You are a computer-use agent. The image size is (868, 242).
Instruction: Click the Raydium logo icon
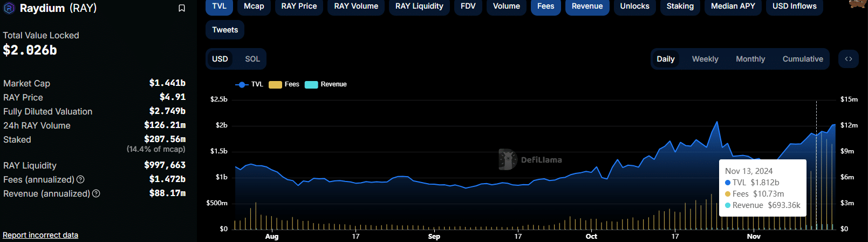pos(9,8)
